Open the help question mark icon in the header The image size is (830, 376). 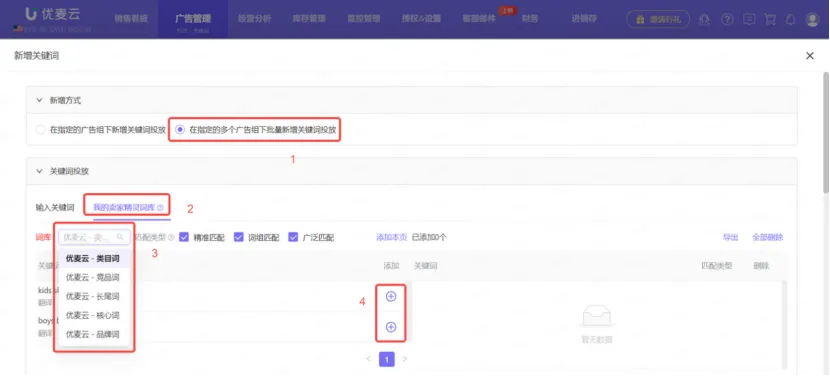727,20
